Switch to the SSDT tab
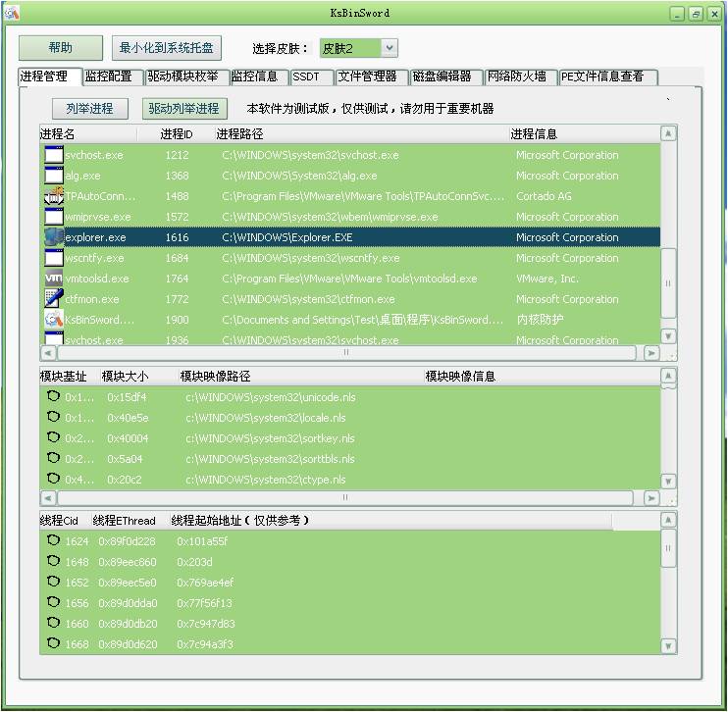This screenshot has width=728, height=712. 312,76
